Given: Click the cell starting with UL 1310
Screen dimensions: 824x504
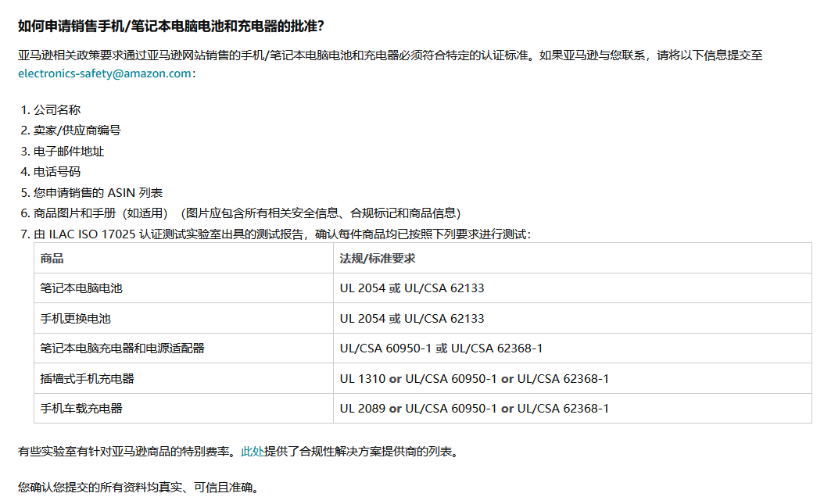Looking at the screenshot, I should coord(572,378).
